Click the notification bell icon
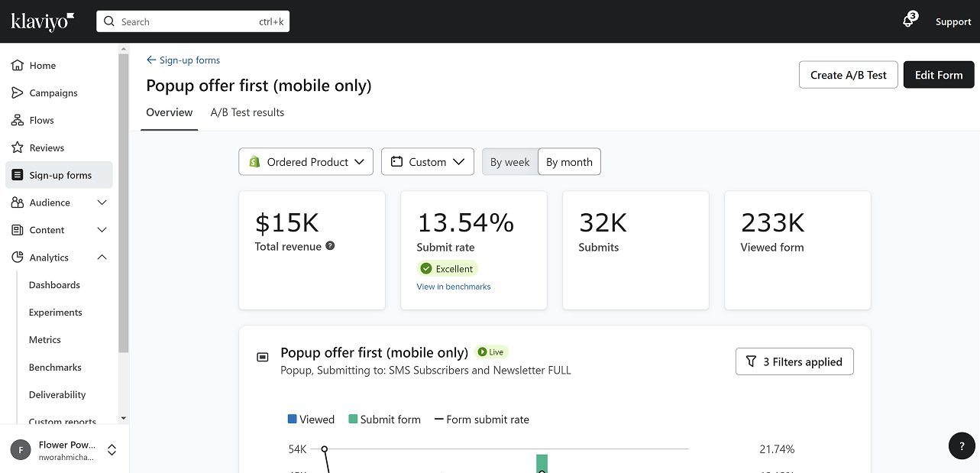The height and width of the screenshot is (473, 980). tap(908, 21)
